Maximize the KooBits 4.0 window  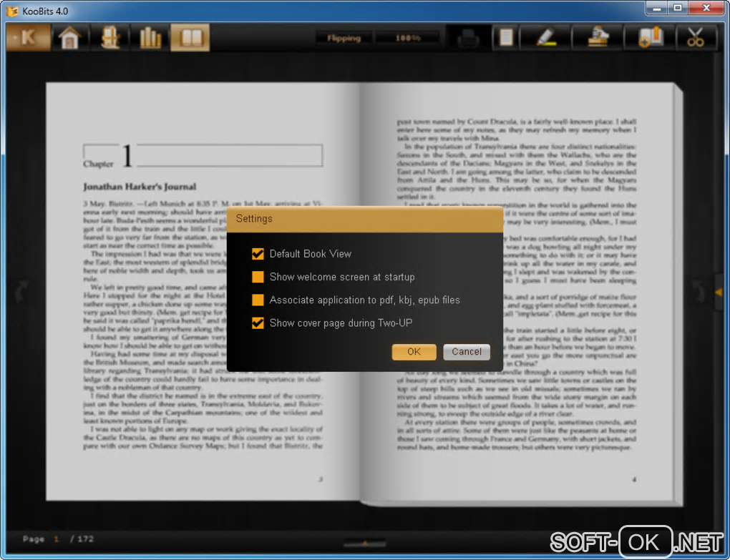pyautogui.click(x=678, y=8)
